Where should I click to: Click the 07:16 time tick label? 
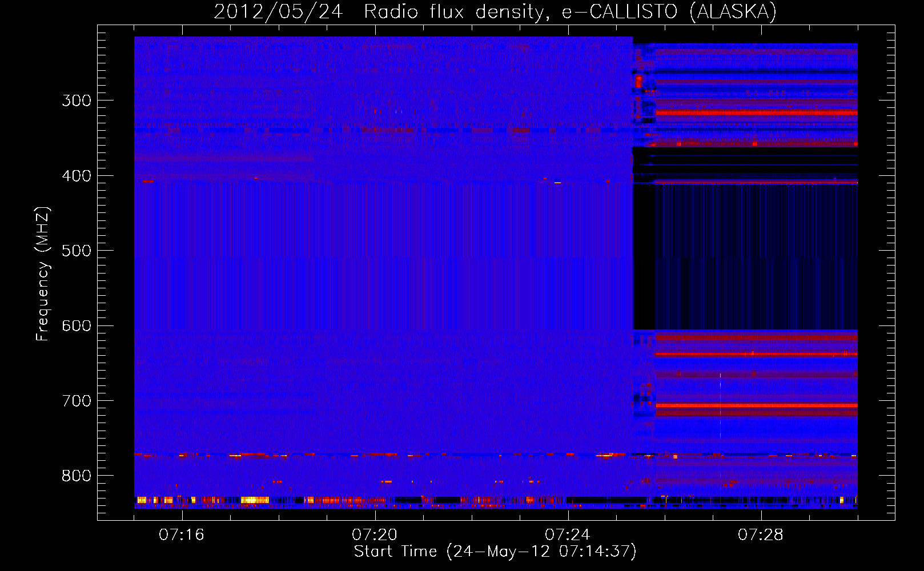(x=182, y=534)
